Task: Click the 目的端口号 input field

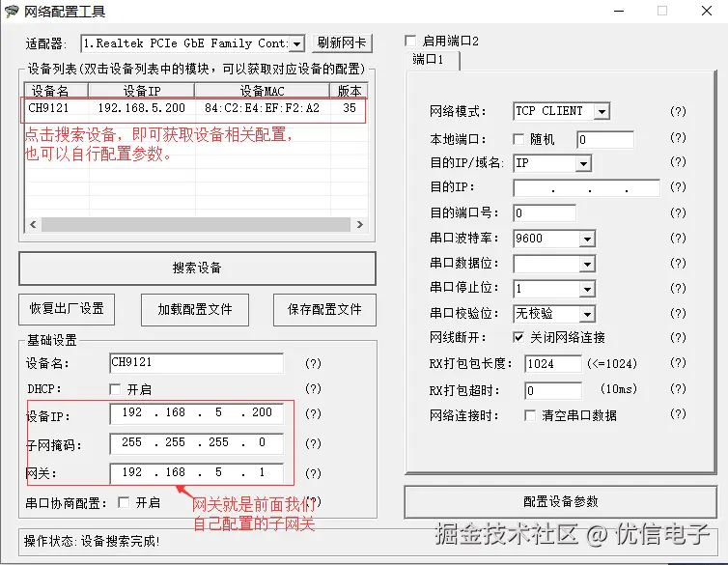Action: 545,213
